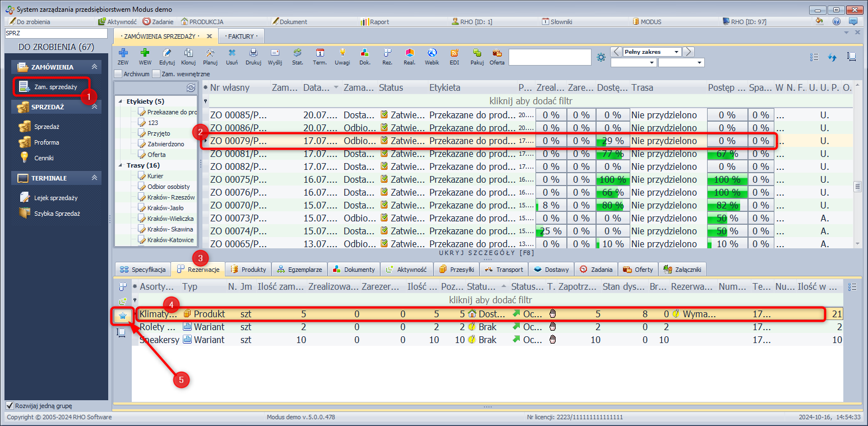Click the ZEW add order icon
This screenshot has height=426, width=868.
[123, 53]
